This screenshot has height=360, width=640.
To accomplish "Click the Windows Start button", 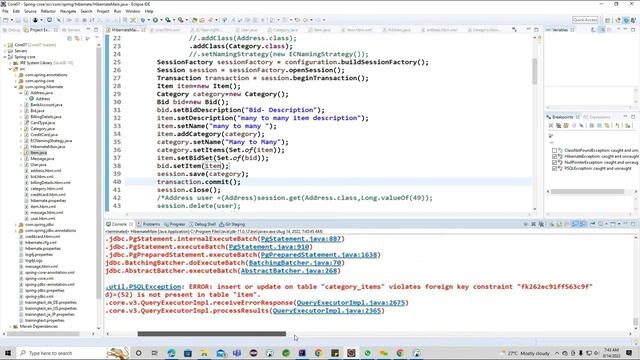I will 8,353.
